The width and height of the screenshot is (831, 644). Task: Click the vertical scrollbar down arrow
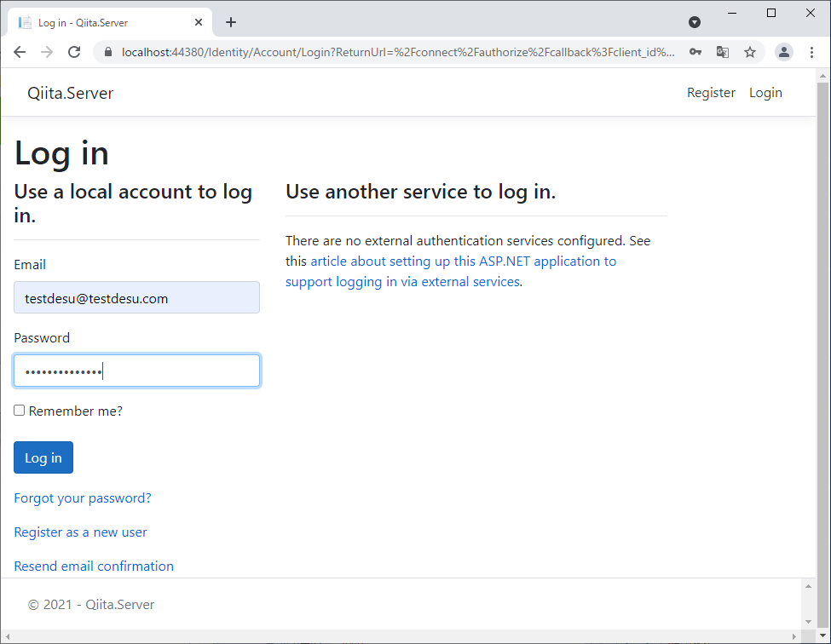click(822, 635)
